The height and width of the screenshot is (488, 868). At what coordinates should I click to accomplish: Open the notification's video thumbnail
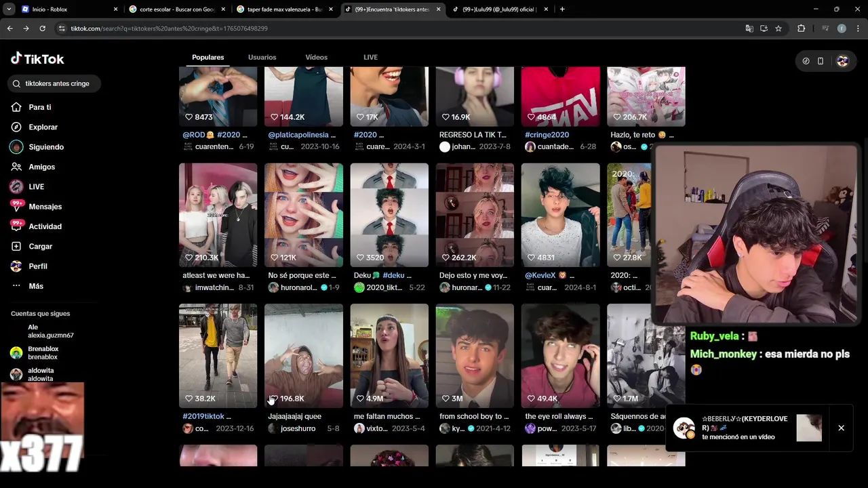click(x=809, y=428)
